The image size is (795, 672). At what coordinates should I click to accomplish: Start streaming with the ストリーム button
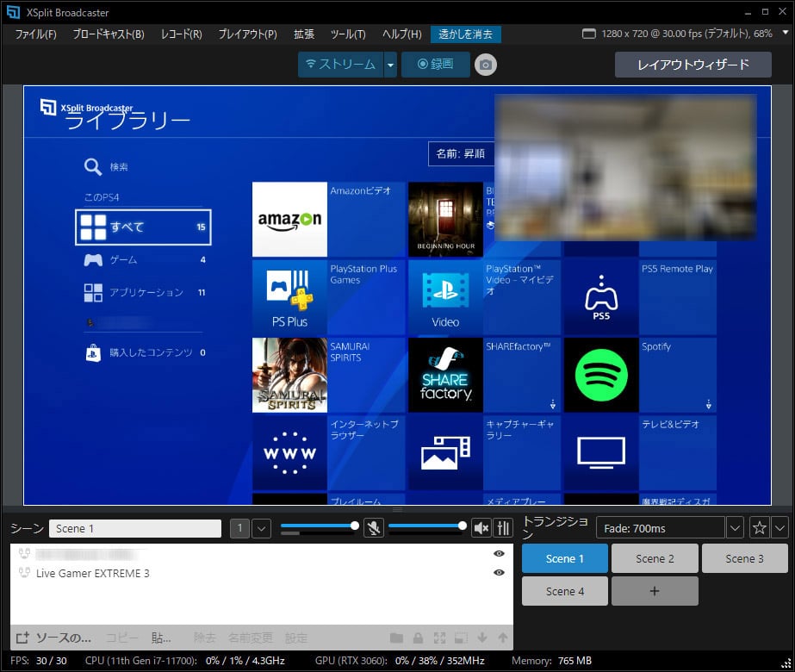coord(341,65)
